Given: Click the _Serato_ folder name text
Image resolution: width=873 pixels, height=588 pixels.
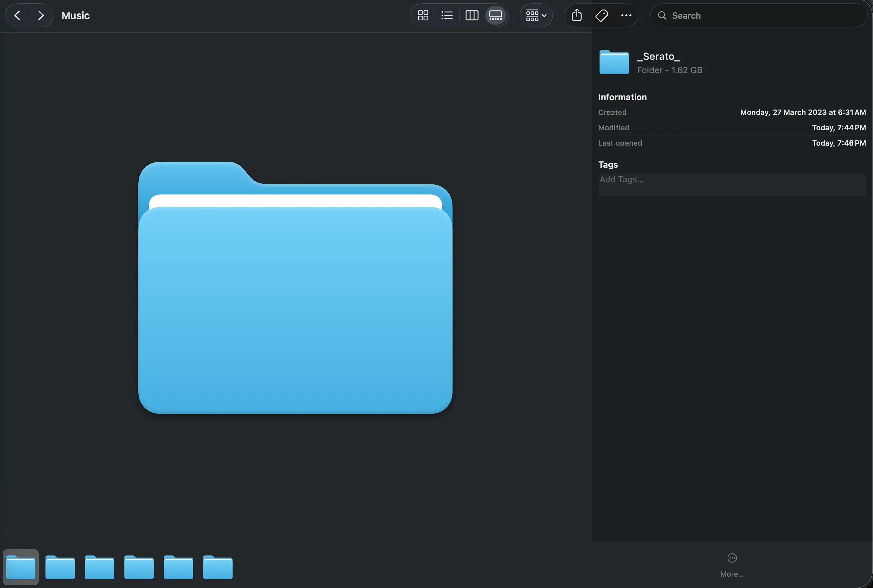Looking at the screenshot, I should coord(658,56).
